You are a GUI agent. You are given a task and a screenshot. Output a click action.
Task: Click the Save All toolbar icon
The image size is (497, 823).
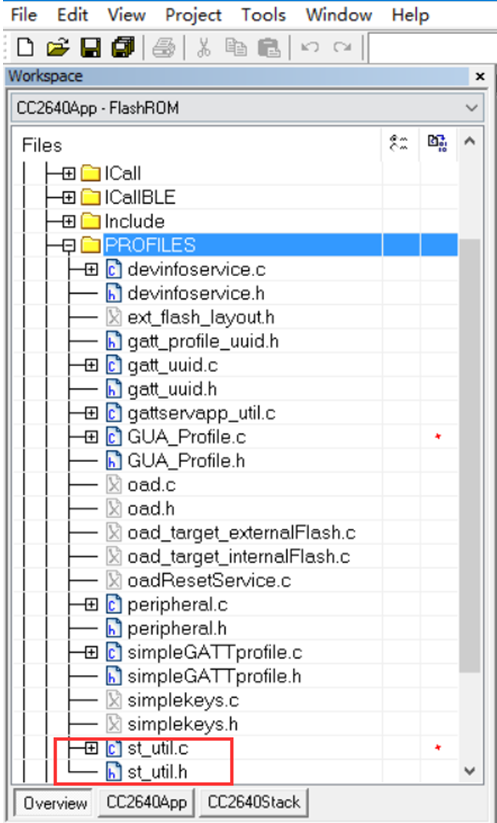pos(123,48)
